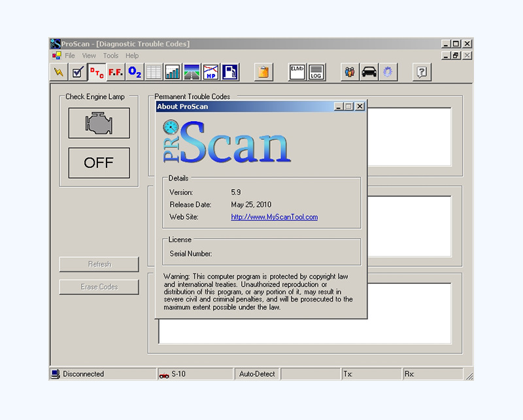Click the OFF lamp status button
The height and width of the screenshot is (420, 523).
coord(99,163)
